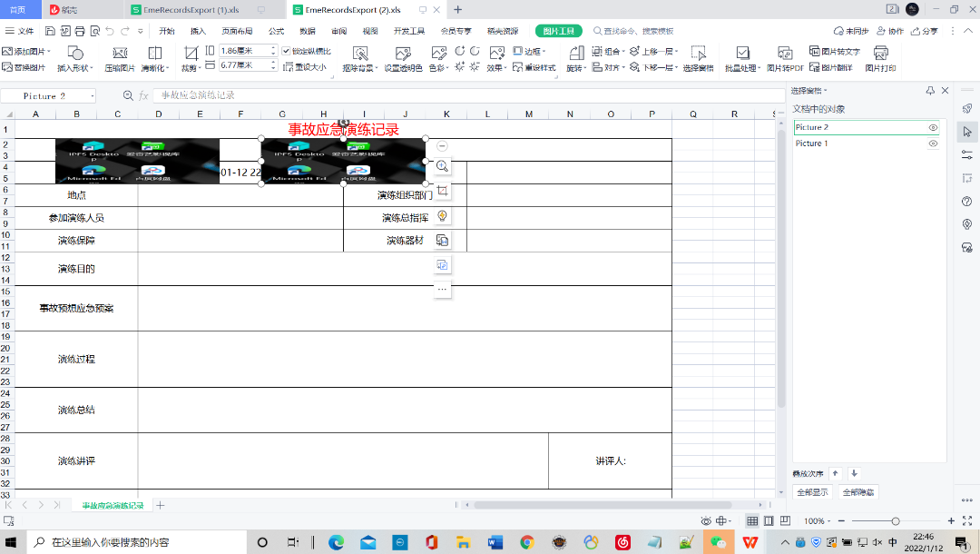Expand the 插入形状 insert shape dropdown
The height and width of the screenshot is (554, 980).
74,67
